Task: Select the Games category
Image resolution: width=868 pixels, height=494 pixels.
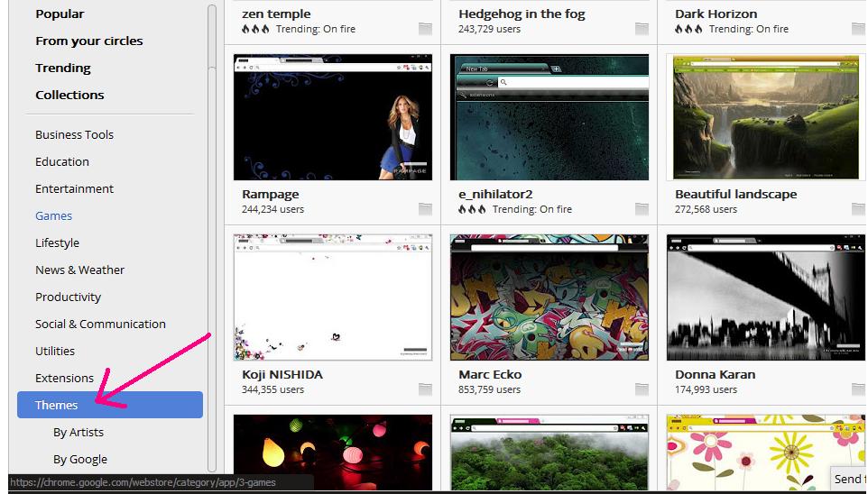Action: [x=54, y=216]
